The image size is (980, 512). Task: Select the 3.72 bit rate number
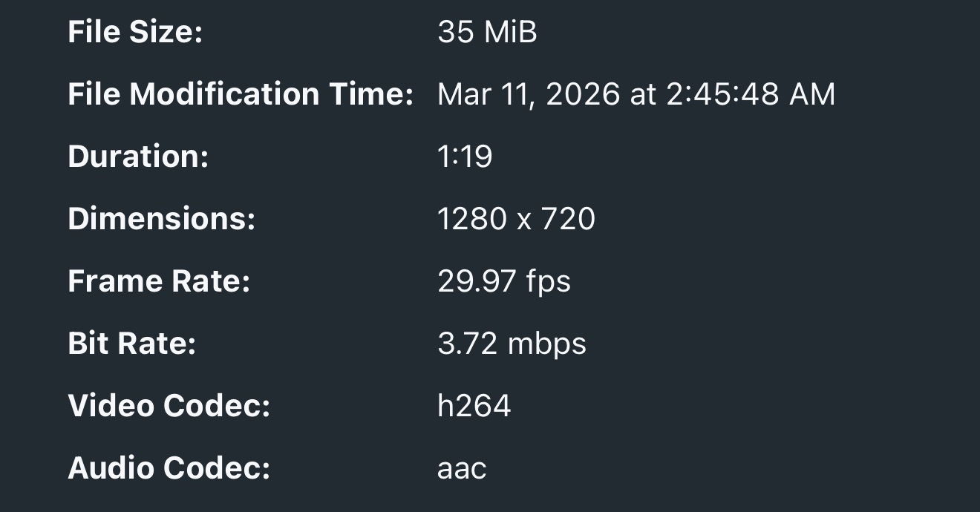pyautogui.click(x=468, y=344)
